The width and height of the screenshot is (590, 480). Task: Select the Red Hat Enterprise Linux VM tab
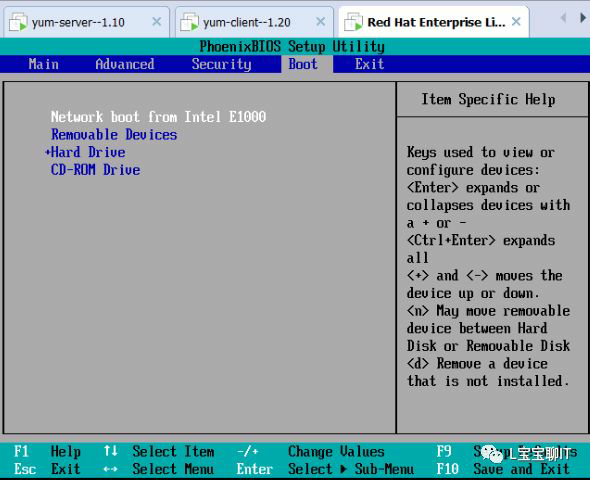[433, 22]
